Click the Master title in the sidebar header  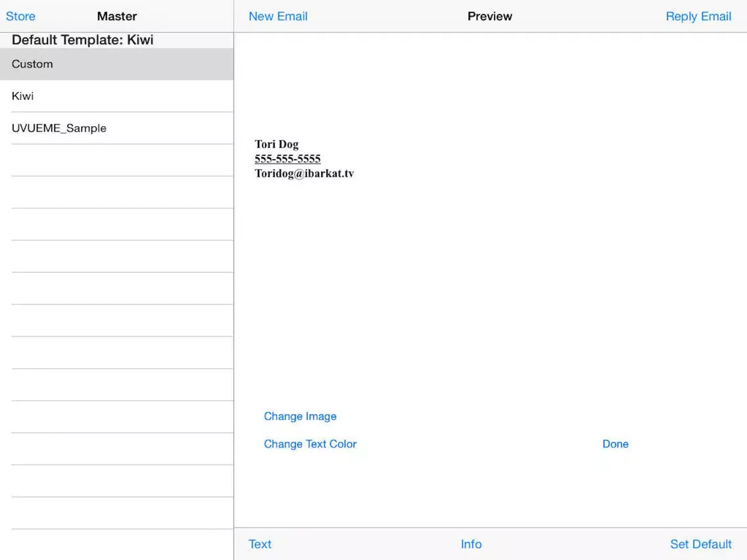coord(116,16)
